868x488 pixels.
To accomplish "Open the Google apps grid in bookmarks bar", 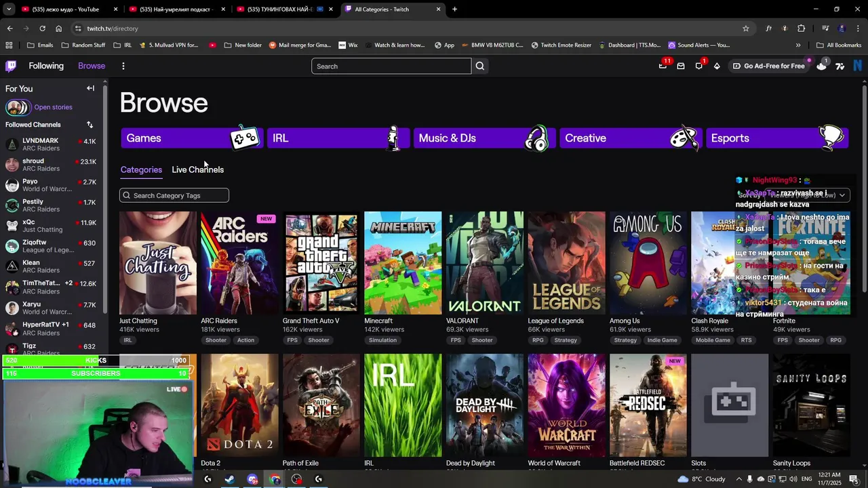I will pos(9,45).
